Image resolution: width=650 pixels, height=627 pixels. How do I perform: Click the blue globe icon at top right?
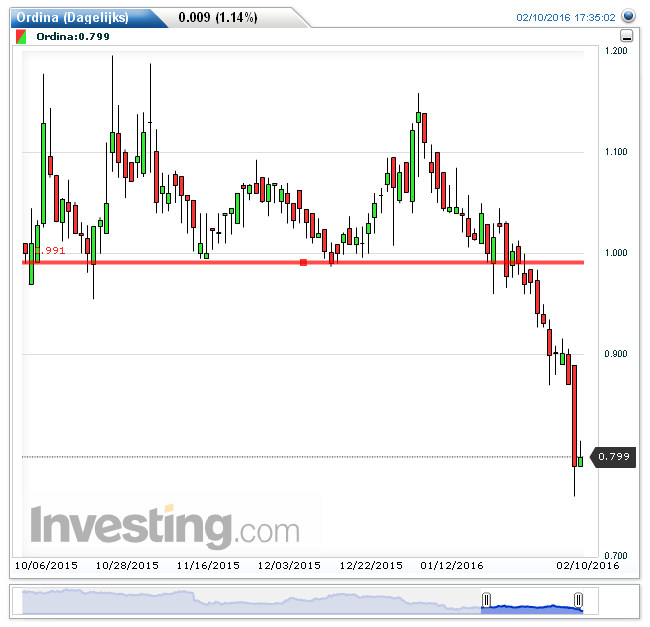click(x=628, y=16)
